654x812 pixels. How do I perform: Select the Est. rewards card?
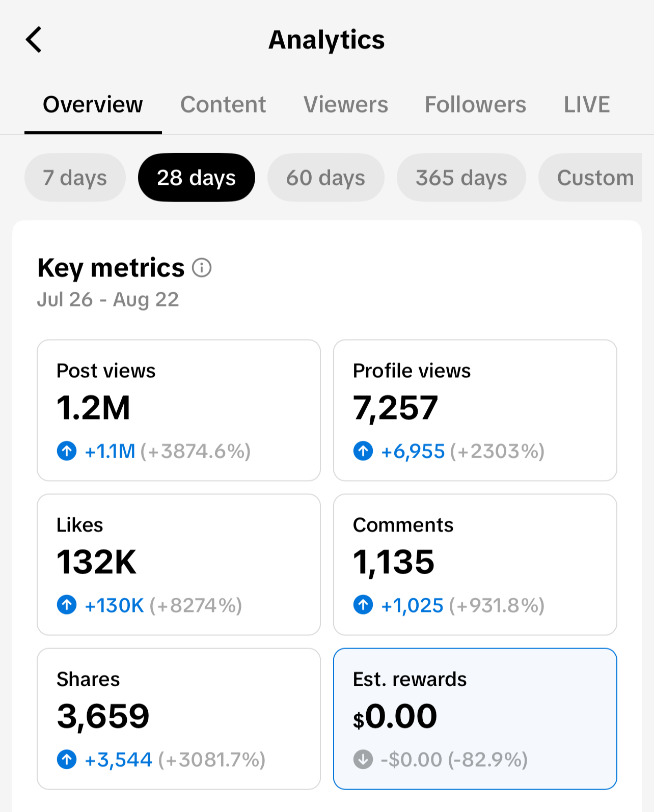[x=475, y=719]
